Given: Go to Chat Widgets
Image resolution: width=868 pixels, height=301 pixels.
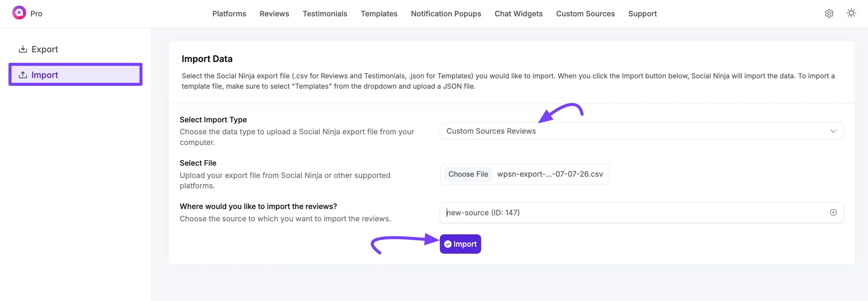Looking at the screenshot, I should 518,14.
